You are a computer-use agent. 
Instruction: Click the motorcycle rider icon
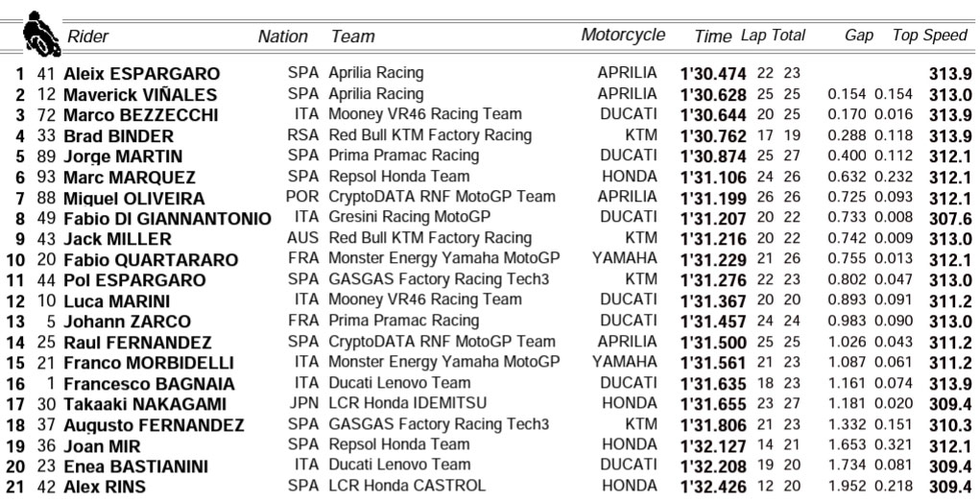37,34
